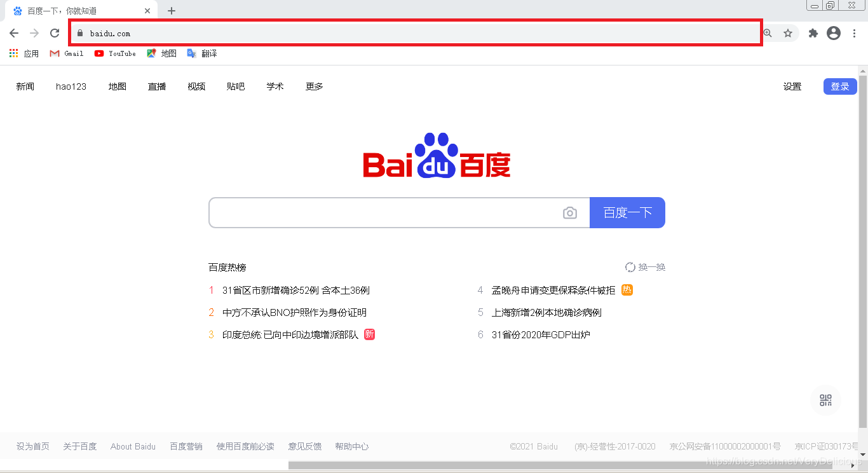Screen dimensions: 868x473
Task: Click the 百度营销 footer link
Action: point(186,446)
